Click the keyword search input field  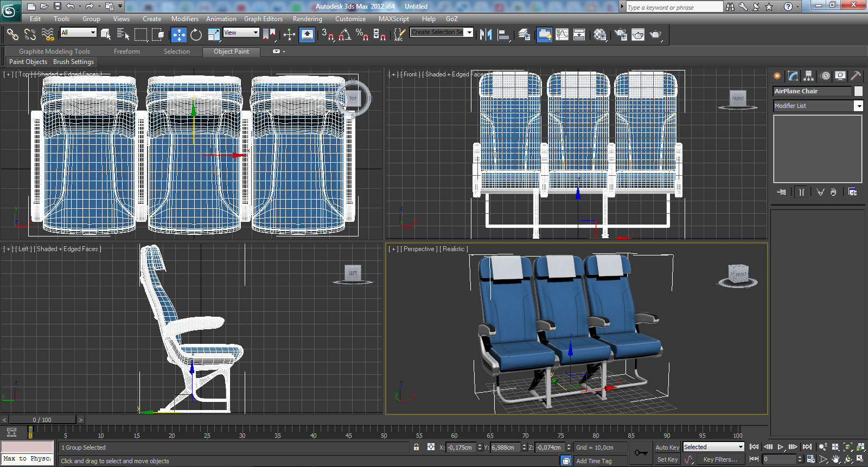coord(674,7)
